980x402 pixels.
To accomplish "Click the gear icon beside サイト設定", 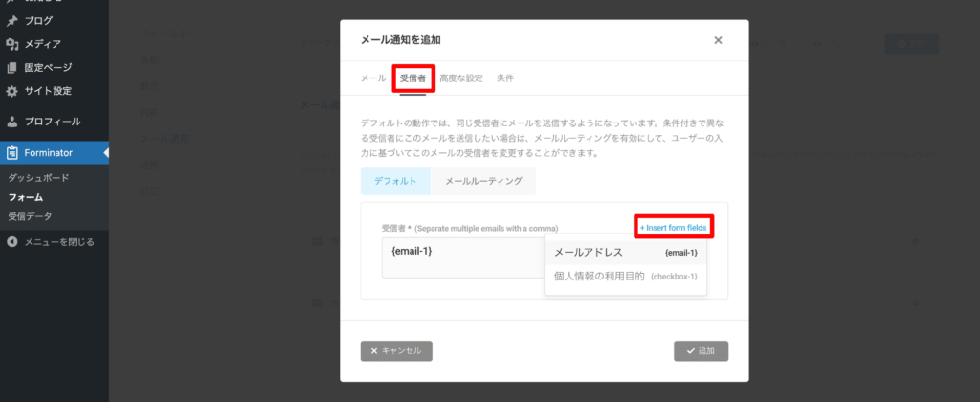I will (11, 92).
